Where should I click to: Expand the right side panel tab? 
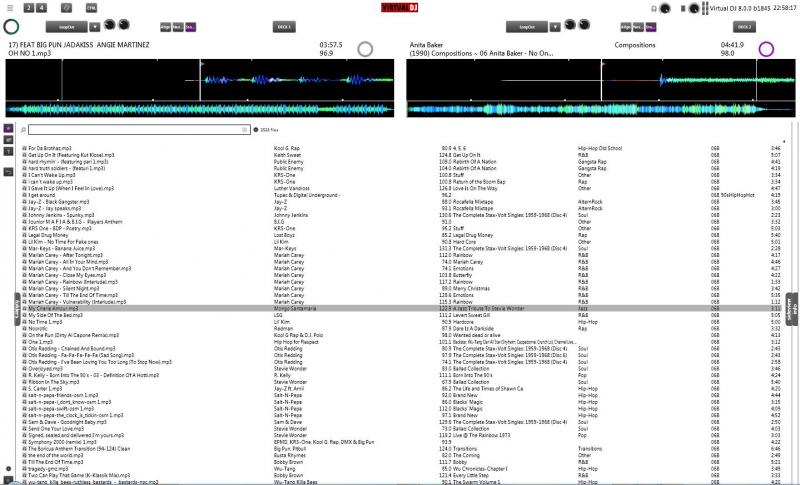[791, 309]
